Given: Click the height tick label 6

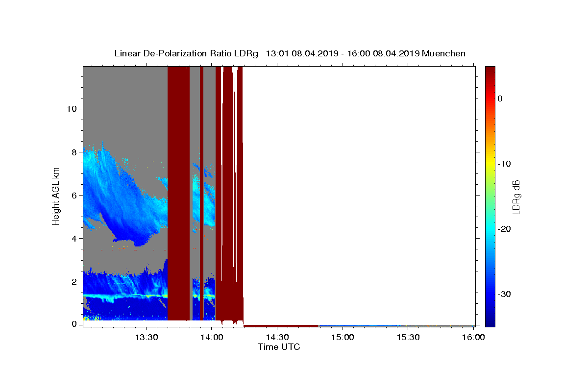Looking at the screenshot, I should coord(73,195).
